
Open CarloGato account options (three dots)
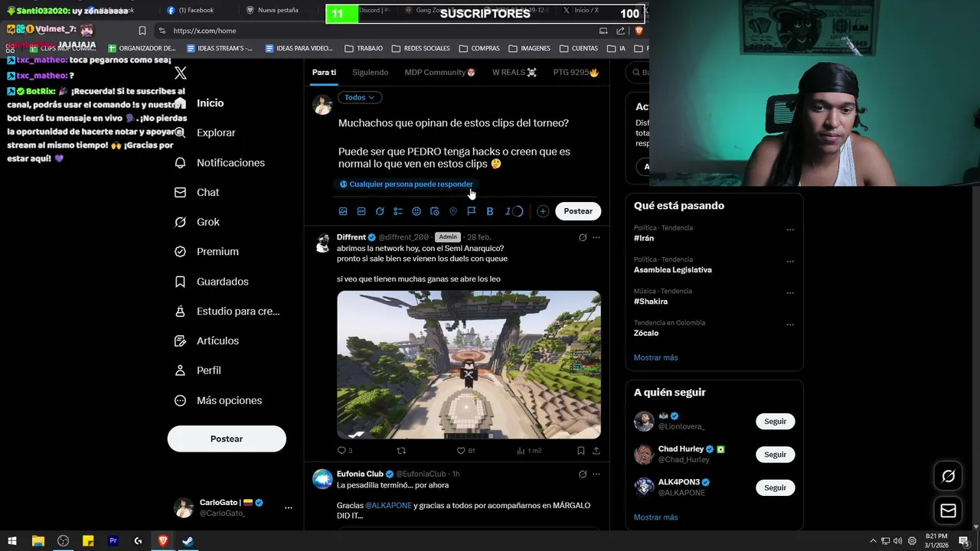pos(289,507)
